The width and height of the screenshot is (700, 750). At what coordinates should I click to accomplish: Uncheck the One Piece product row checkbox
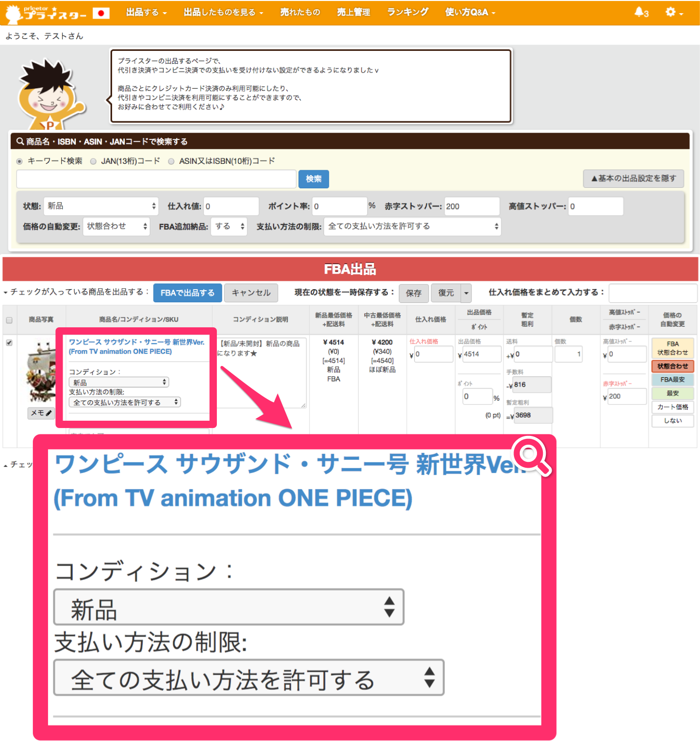9,342
